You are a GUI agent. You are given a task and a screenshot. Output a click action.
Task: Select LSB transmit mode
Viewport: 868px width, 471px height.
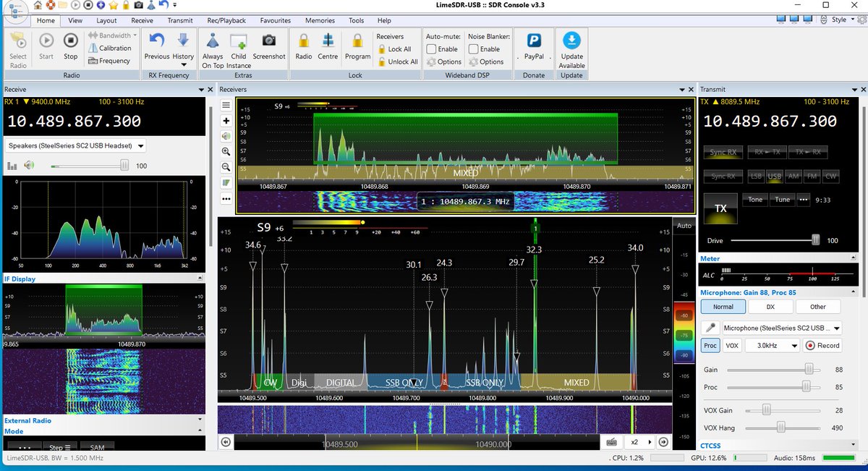click(x=756, y=176)
